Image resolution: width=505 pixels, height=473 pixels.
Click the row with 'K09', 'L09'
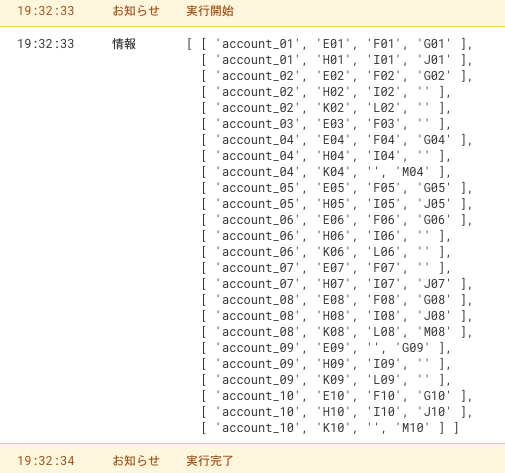[326, 380]
